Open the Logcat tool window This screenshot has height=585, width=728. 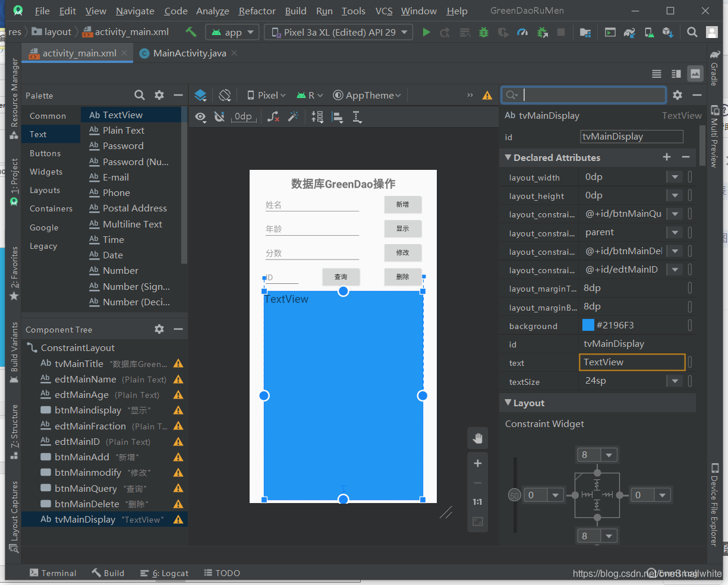pos(165,573)
